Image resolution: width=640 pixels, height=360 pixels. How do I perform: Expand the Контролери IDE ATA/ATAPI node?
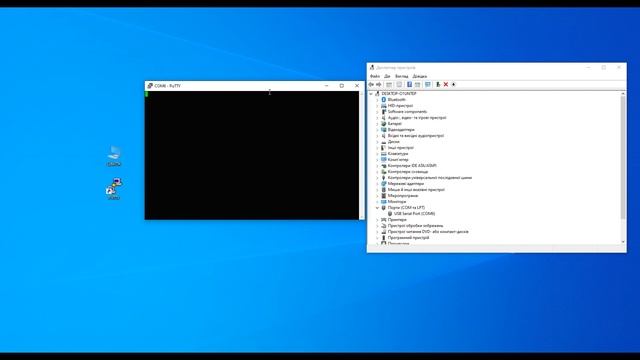pyautogui.click(x=377, y=166)
